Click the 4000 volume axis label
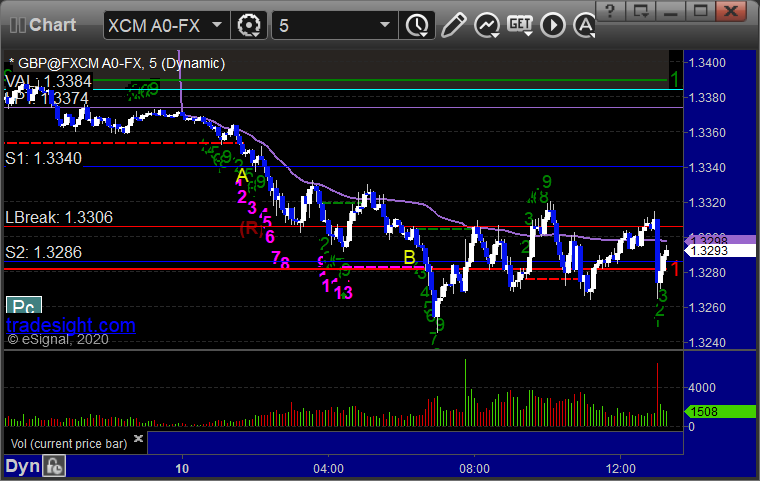Screen dimensions: 760x481 pyautogui.click(x=702, y=387)
